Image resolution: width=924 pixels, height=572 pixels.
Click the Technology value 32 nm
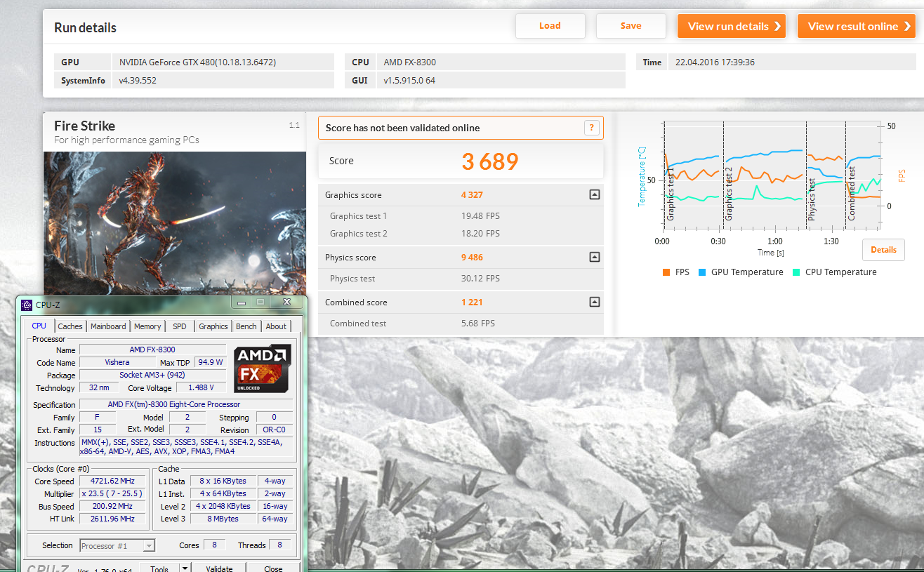pyautogui.click(x=98, y=387)
